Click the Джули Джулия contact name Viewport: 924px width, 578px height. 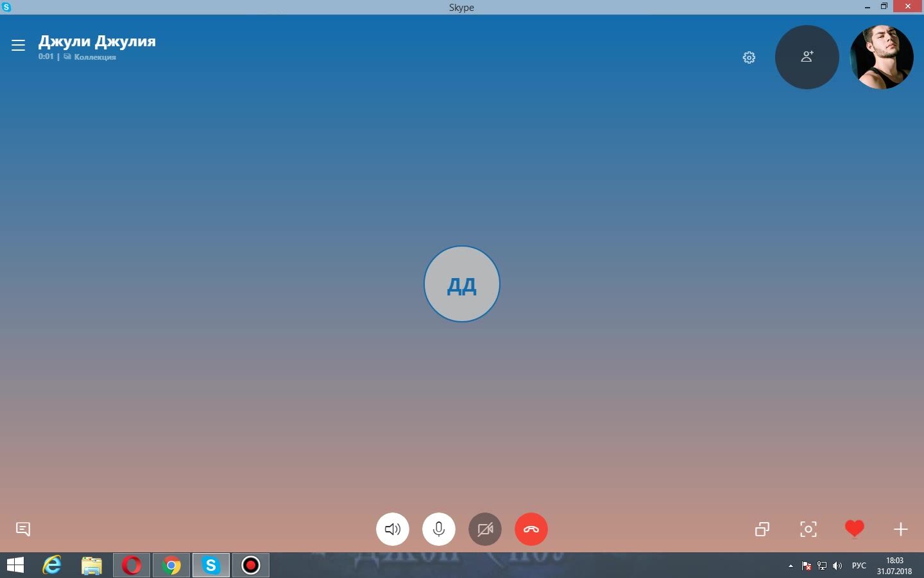click(x=97, y=41)
